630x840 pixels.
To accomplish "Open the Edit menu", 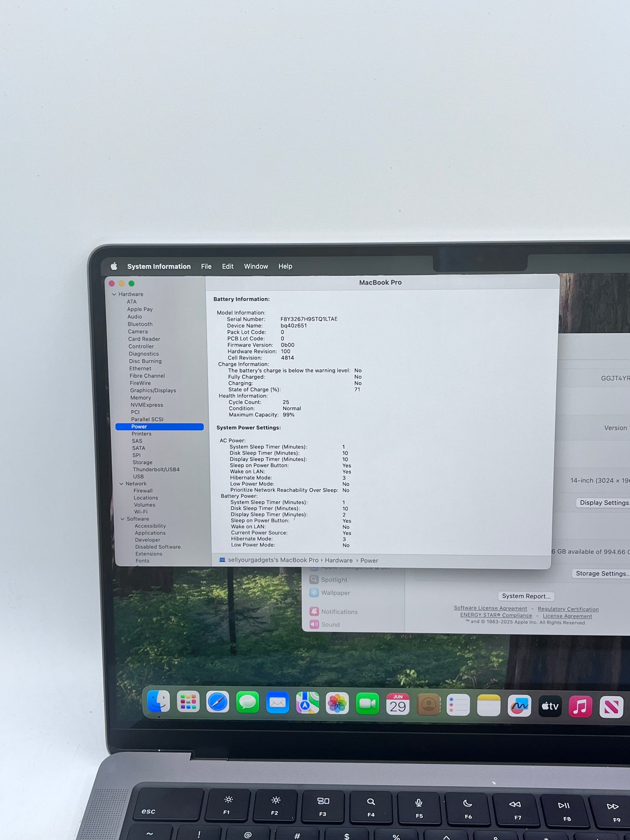I will [228, 266].
